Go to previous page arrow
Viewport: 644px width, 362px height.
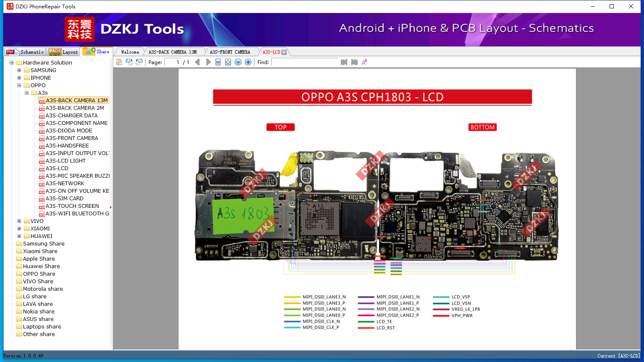[197, 62]
